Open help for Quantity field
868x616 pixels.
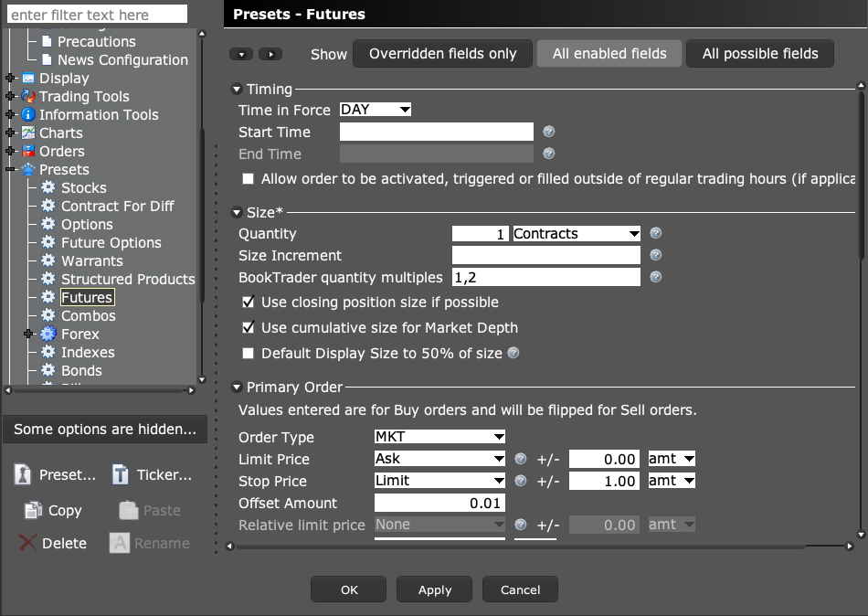pyautogui.click(x=655, y=233)
